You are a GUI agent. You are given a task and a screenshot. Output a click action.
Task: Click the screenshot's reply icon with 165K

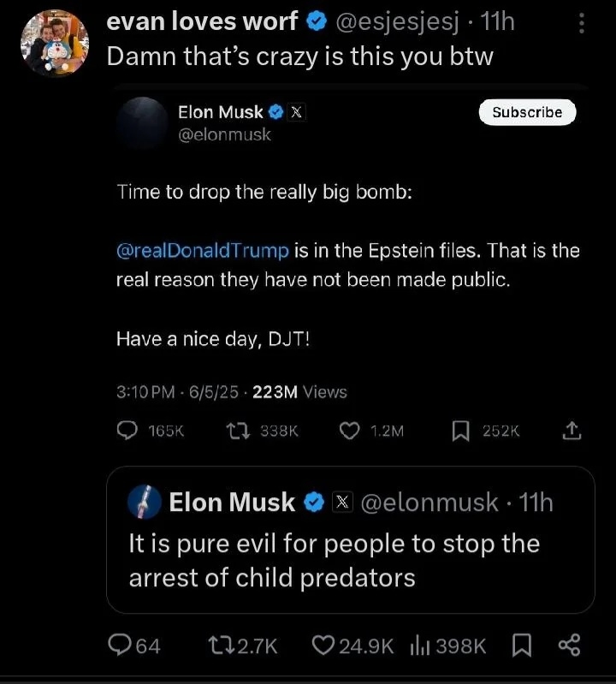pyautogui.click(x=127, y=431)
